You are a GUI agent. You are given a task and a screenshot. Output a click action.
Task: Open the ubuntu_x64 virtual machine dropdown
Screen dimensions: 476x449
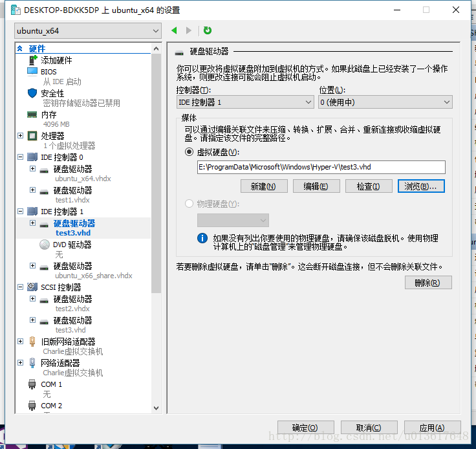pyautogui.click(x=88, y=31)
